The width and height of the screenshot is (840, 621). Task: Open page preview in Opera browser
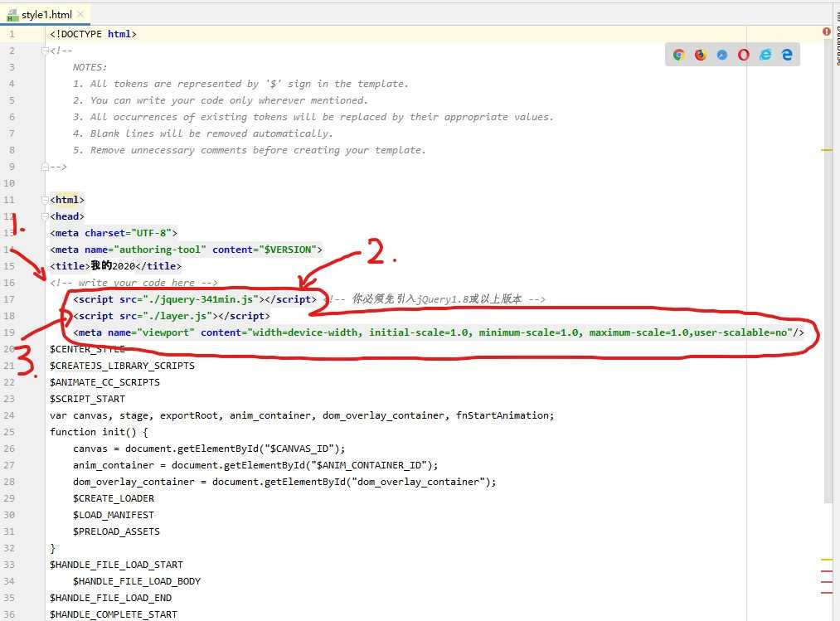coord(744,55)
